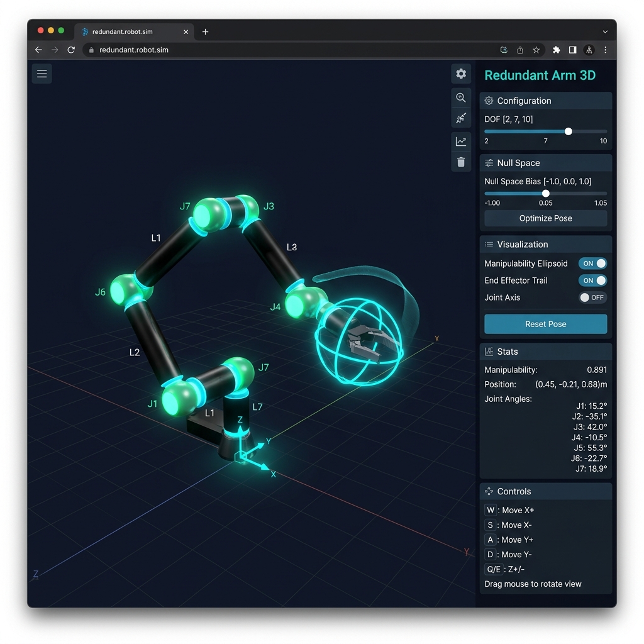This screenshot has width=644, height=644.
Task: Click the magnifier zoom tool icon
Action: [461, 97]
